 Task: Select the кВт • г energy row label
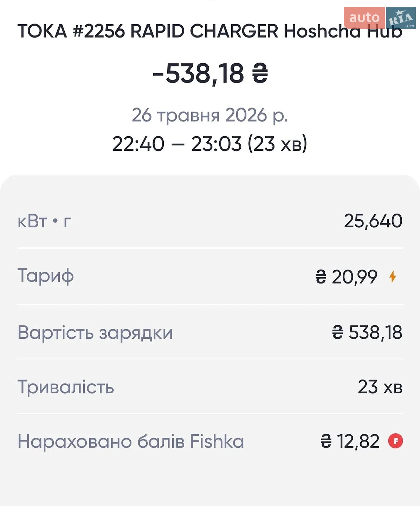[44, 221]
